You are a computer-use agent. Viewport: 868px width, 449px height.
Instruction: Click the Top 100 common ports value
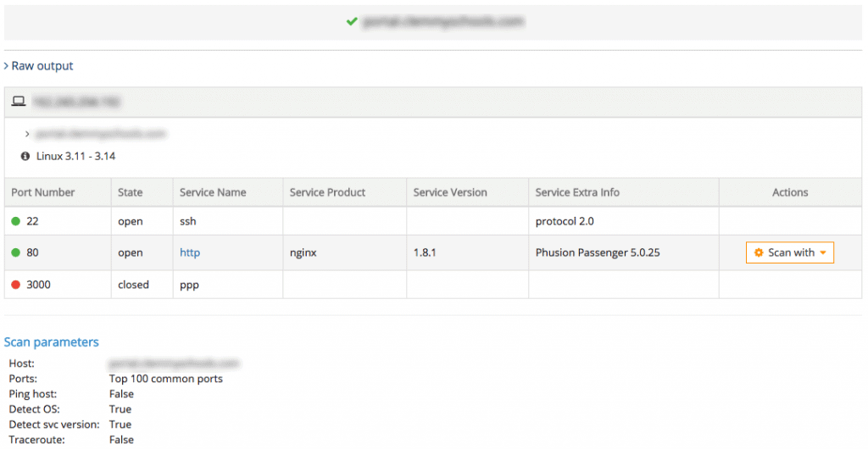(166, 379)
